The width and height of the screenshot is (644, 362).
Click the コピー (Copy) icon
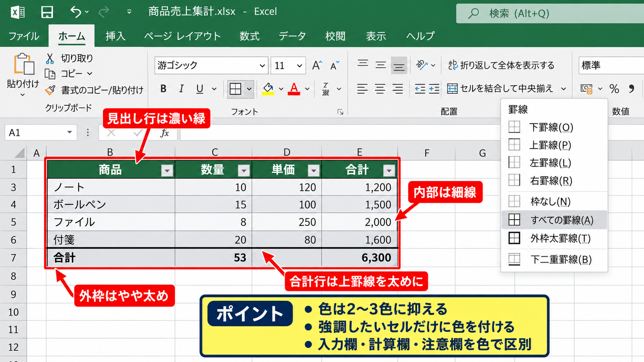tap(50, 73)
